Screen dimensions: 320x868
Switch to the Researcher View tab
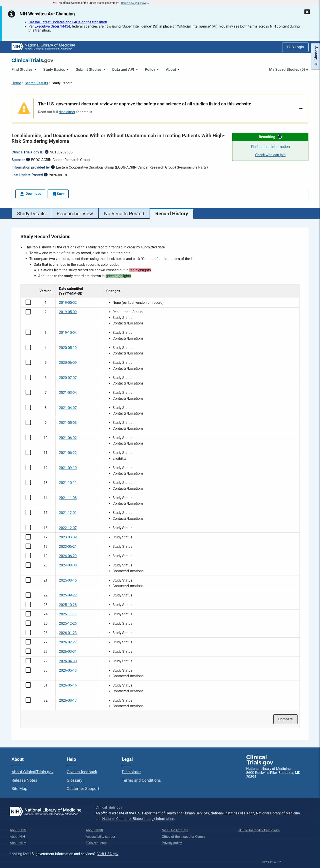75,214
